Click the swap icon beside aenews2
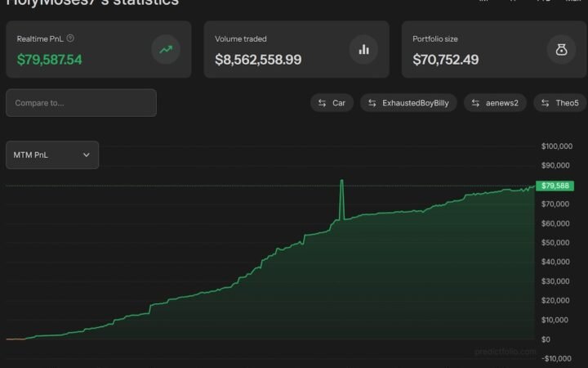The height and width of the screenshot is (368, 588). (475, 103)
